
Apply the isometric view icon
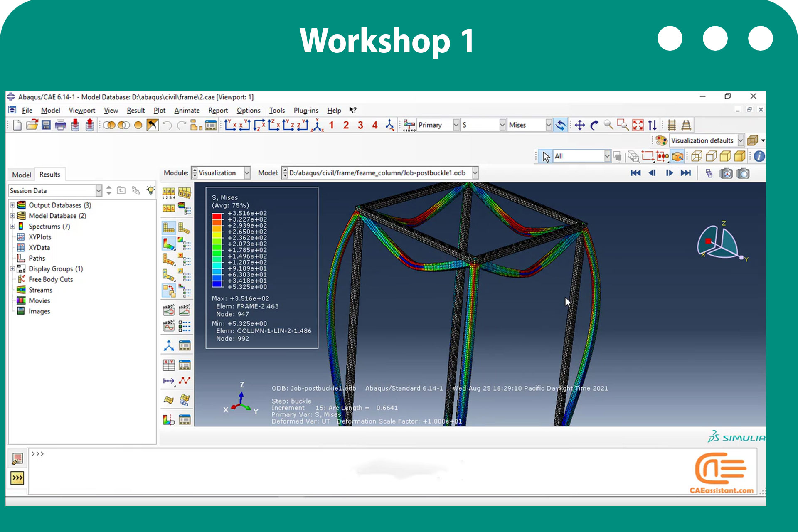pos(318,125)
